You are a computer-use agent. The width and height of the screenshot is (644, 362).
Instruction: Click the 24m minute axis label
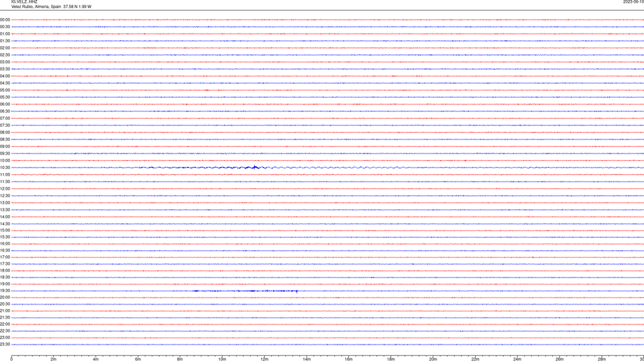coord(517,359)
